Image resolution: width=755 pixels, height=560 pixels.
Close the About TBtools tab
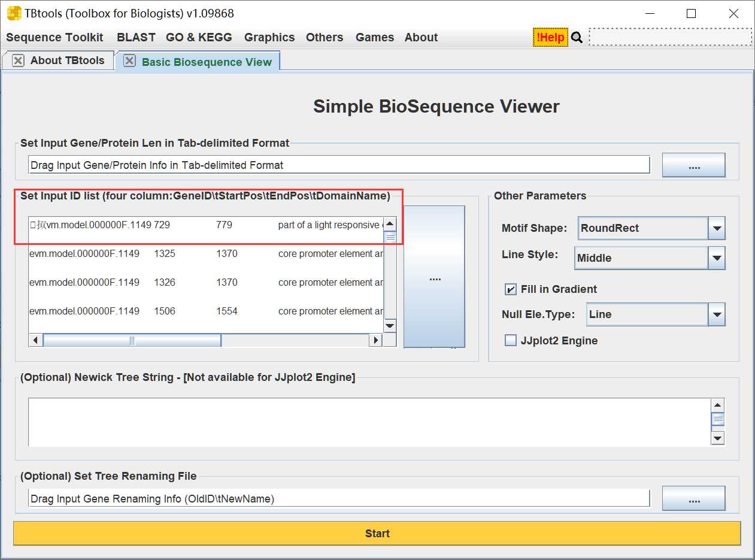pos(18,60)
